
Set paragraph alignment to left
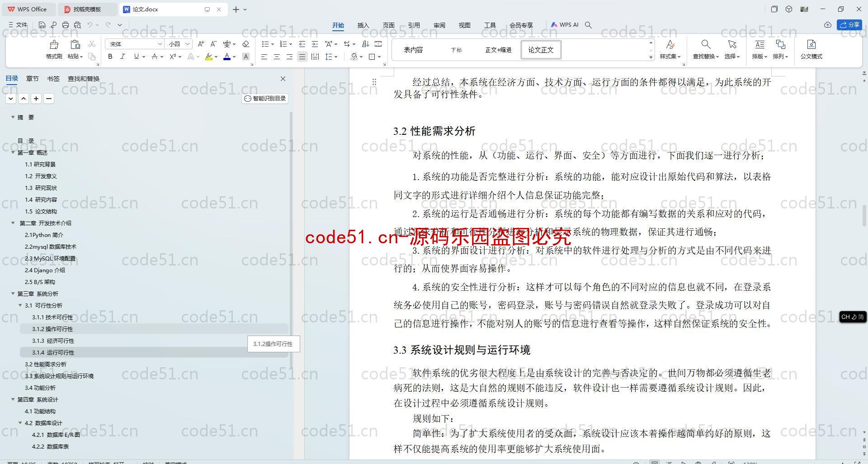[264, 57]
